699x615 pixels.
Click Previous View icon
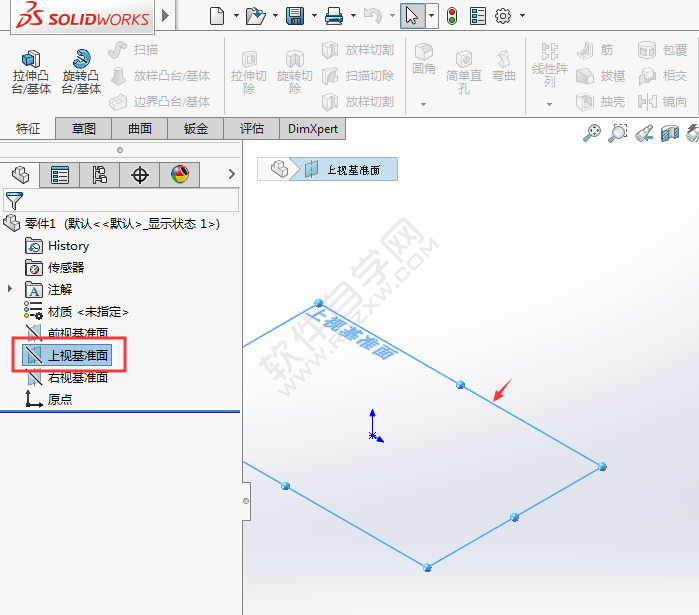[644, 133]
